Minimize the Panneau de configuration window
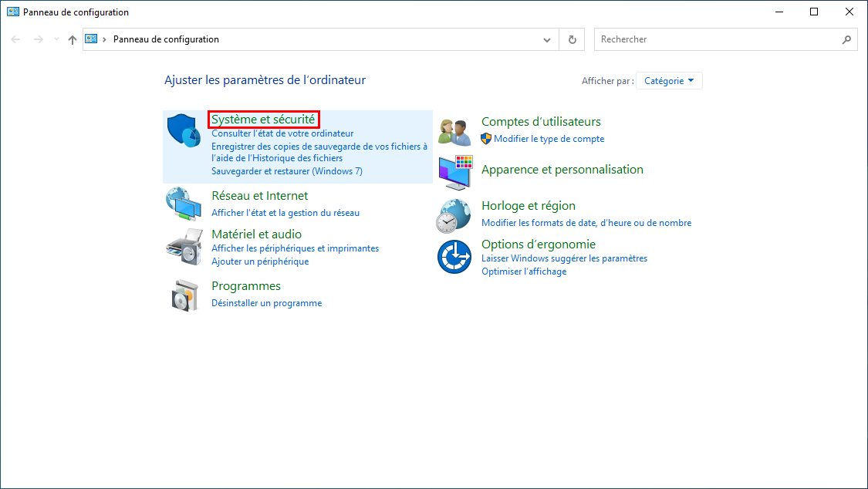Screen dimensions: 868x489 (779, 12)
